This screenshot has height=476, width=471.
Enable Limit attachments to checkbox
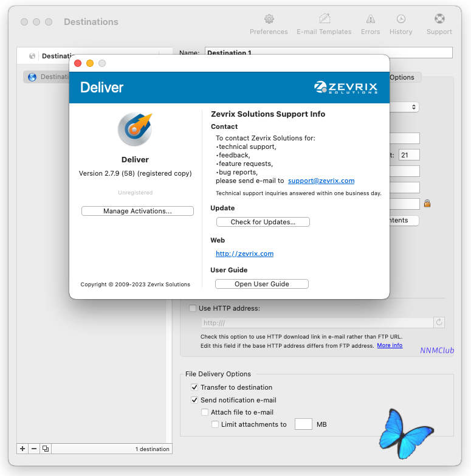[215, 424]
